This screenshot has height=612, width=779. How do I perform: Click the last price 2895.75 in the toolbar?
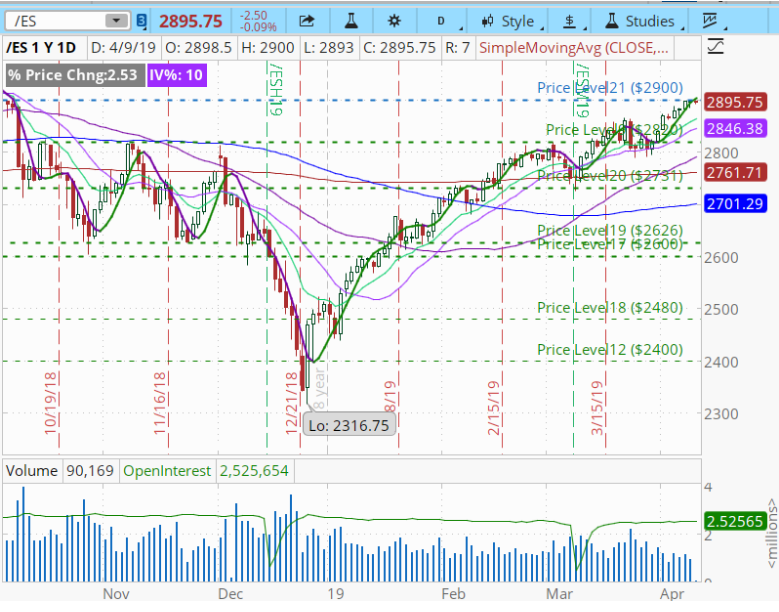tap(191, 21)
